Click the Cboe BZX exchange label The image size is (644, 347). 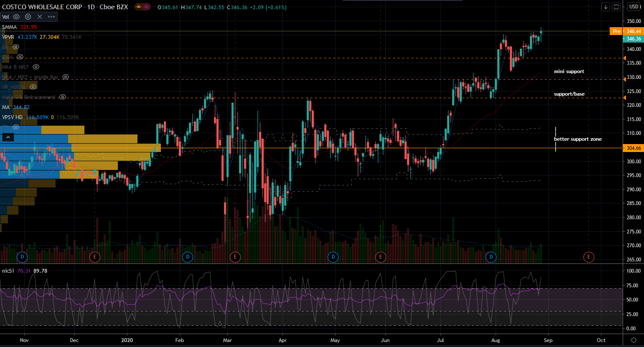(x=114, y=7)
